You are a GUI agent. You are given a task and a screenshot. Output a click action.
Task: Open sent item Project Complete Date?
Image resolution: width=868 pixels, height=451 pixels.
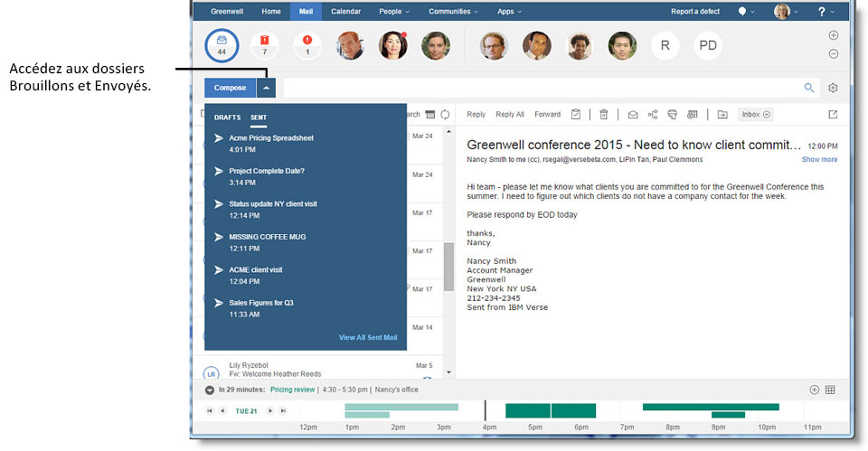point(305,176)
